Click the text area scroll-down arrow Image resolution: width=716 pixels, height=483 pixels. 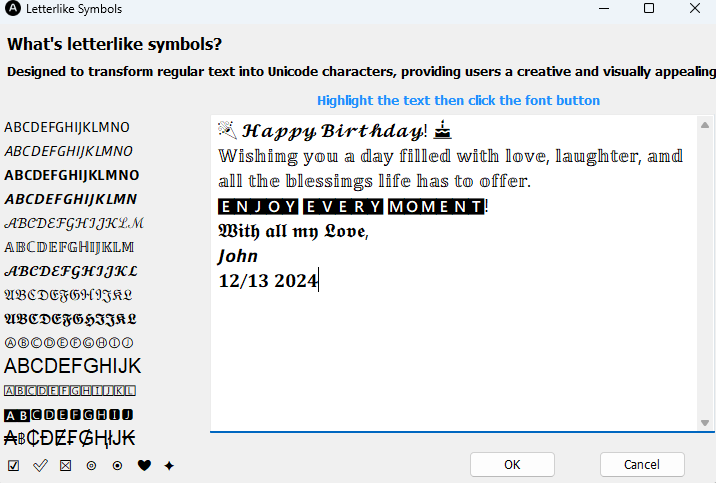[705, 423]
